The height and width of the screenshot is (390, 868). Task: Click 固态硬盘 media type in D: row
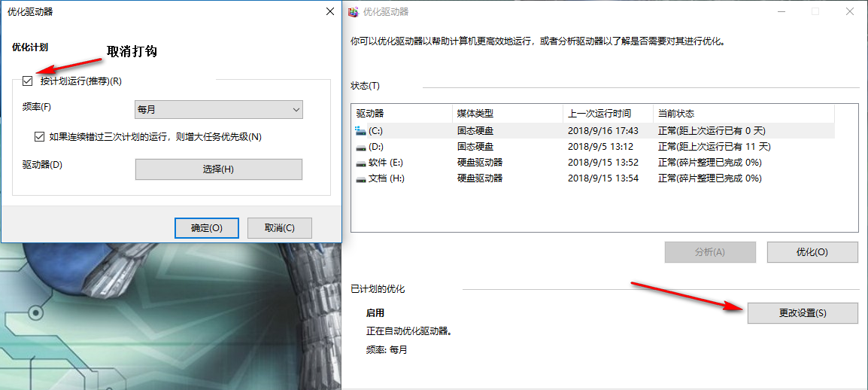tap(475, 147)
